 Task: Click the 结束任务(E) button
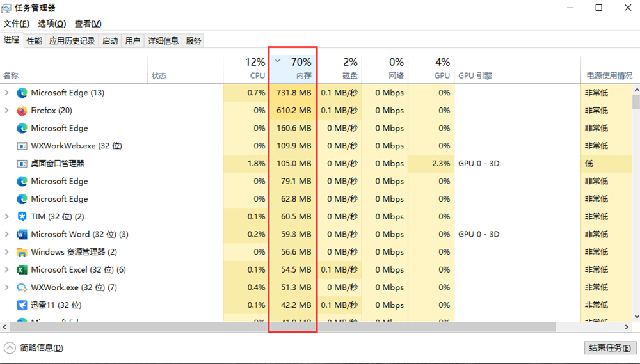[610, 348]
